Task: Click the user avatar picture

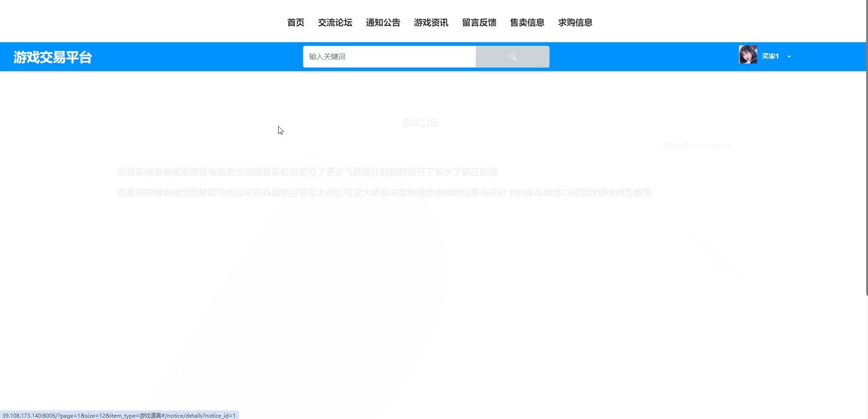Action: [x=748, y=54]
